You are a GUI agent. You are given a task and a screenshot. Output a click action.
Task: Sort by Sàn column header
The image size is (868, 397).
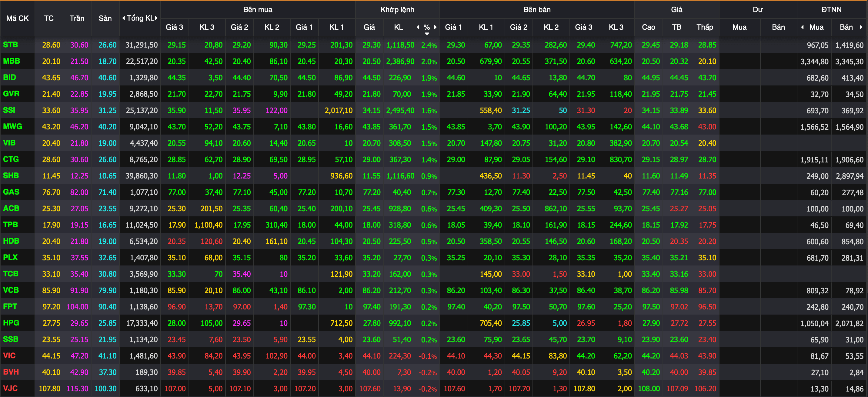coord(105,18)
